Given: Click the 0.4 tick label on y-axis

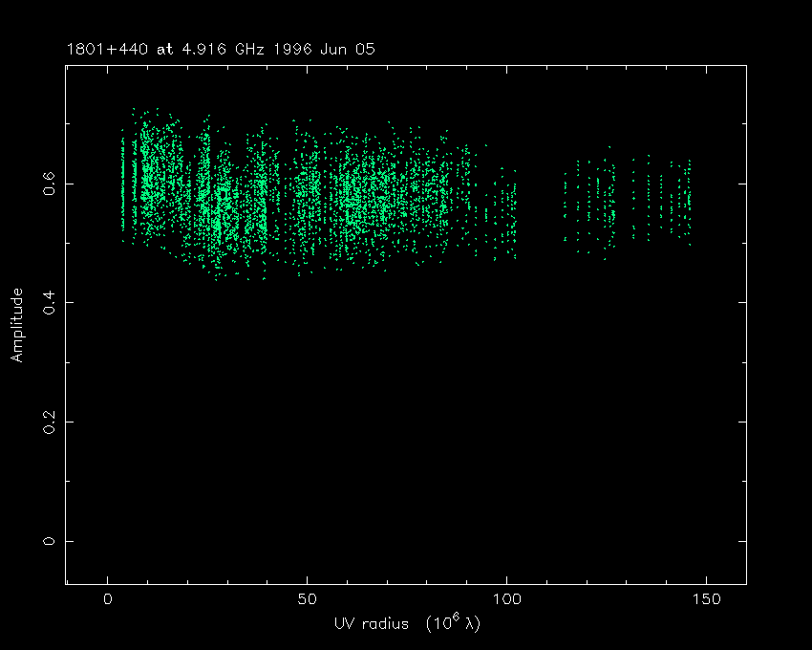Looking at the screenshot, I should [48, 302].
